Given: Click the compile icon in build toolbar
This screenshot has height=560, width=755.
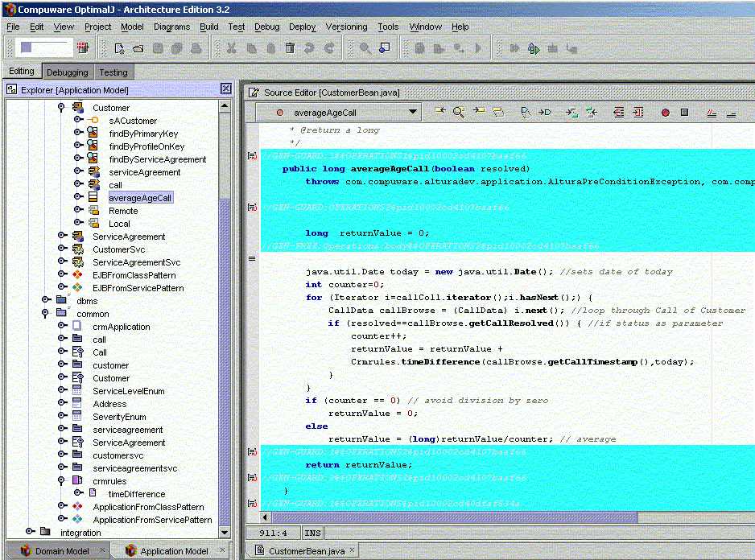Looking at the screenshot, I should [419, 48].
